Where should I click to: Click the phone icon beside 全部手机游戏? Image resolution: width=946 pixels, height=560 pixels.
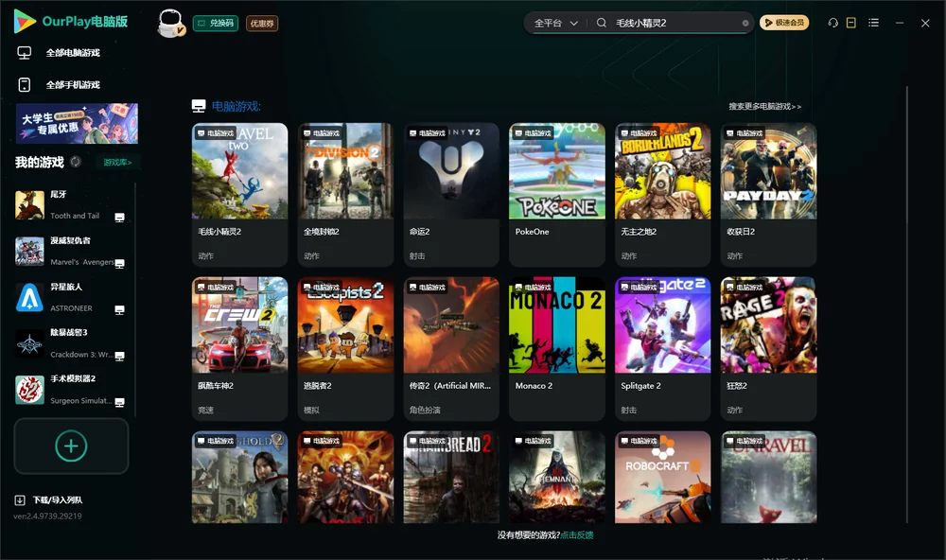point(25,85)
